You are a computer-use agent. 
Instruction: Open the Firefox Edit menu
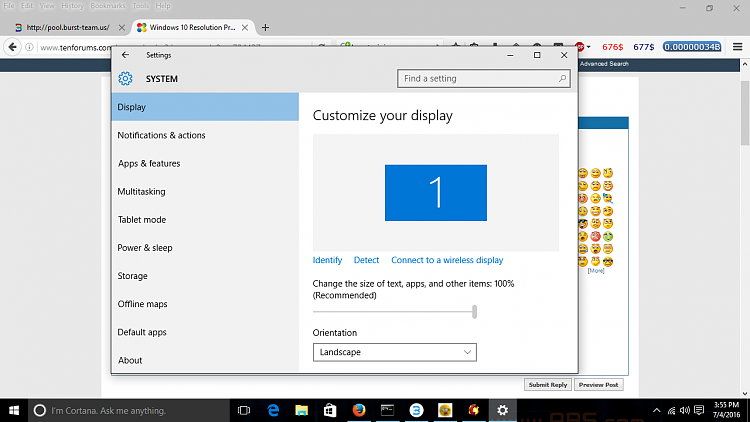click(x=27, y=6)
